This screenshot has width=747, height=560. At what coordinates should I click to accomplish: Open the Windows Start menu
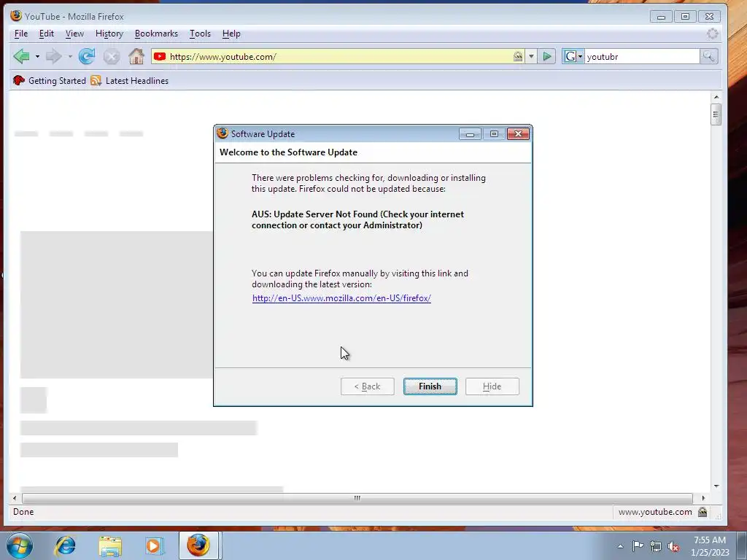[x=20, y=545]
